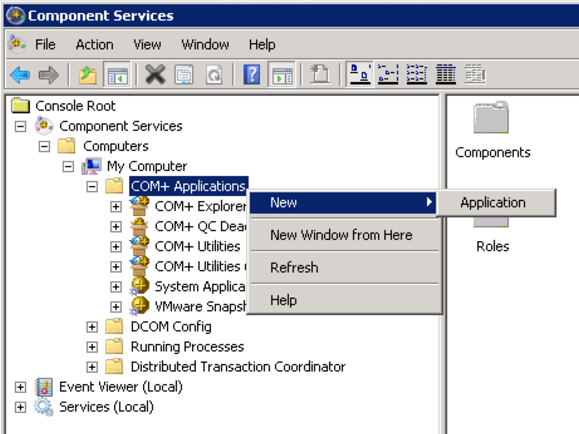Switch to Large Icons view
The image size is (579, 434).
360,75
